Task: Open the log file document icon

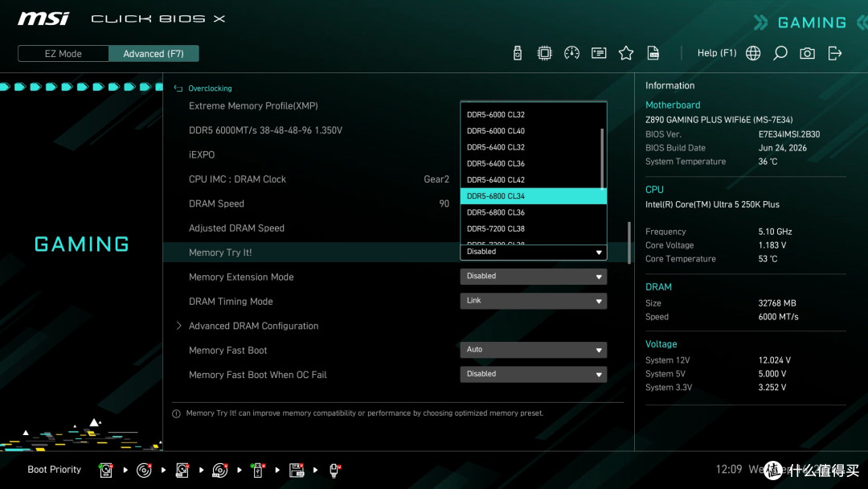Action: (653, 53)
